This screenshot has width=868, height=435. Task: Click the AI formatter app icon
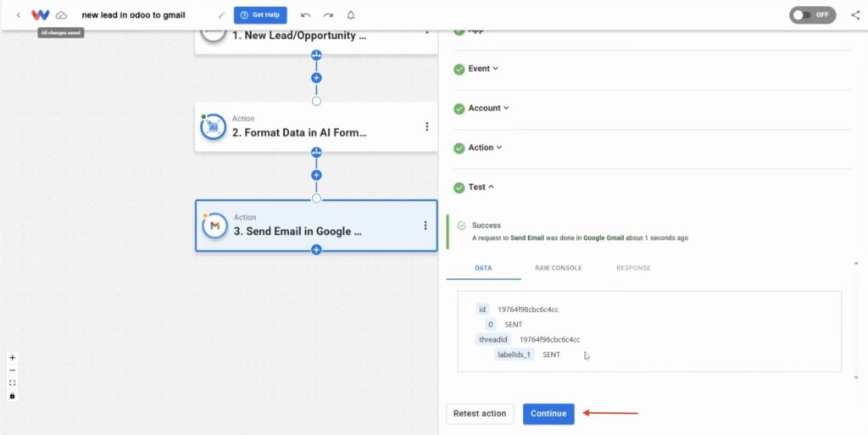(213, 127)
